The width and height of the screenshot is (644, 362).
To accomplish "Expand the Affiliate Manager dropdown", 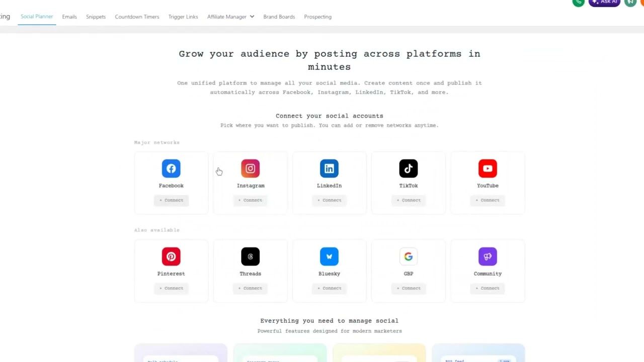I will [x=230, y=17].
